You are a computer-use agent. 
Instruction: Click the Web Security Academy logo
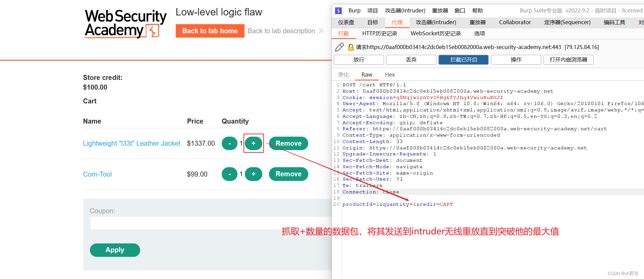(x=125, y=24)
